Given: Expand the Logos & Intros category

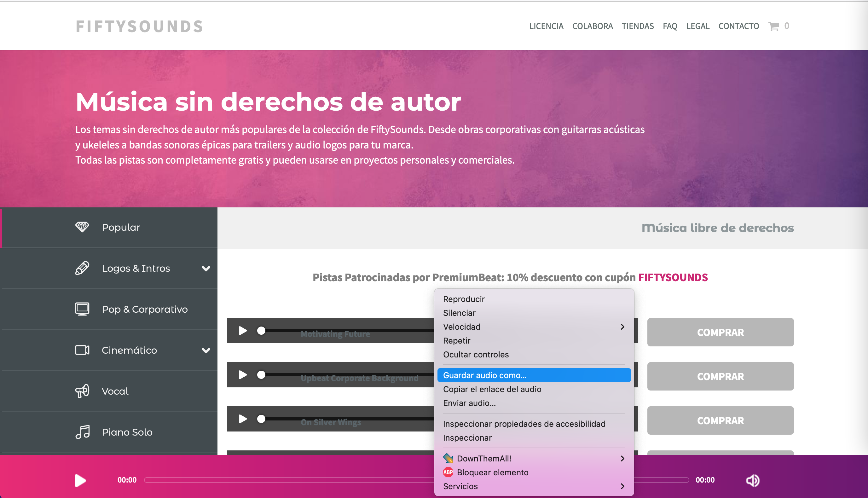Looking at the screenshot, I should tap(206, 269).
